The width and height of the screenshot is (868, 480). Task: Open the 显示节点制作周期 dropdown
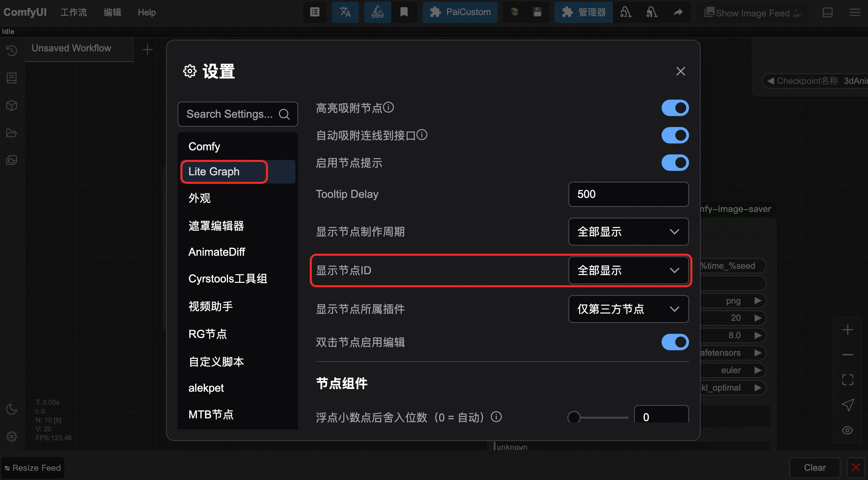click(628, 232)
